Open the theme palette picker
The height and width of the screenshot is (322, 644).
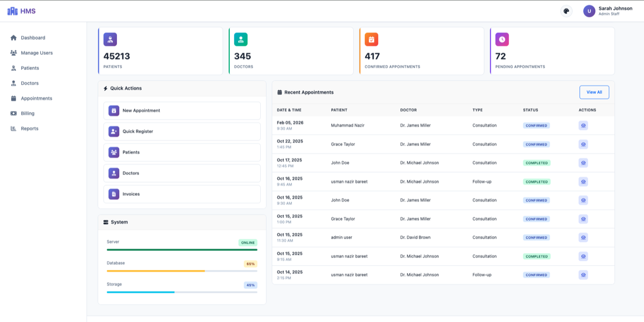pos(567,10)
